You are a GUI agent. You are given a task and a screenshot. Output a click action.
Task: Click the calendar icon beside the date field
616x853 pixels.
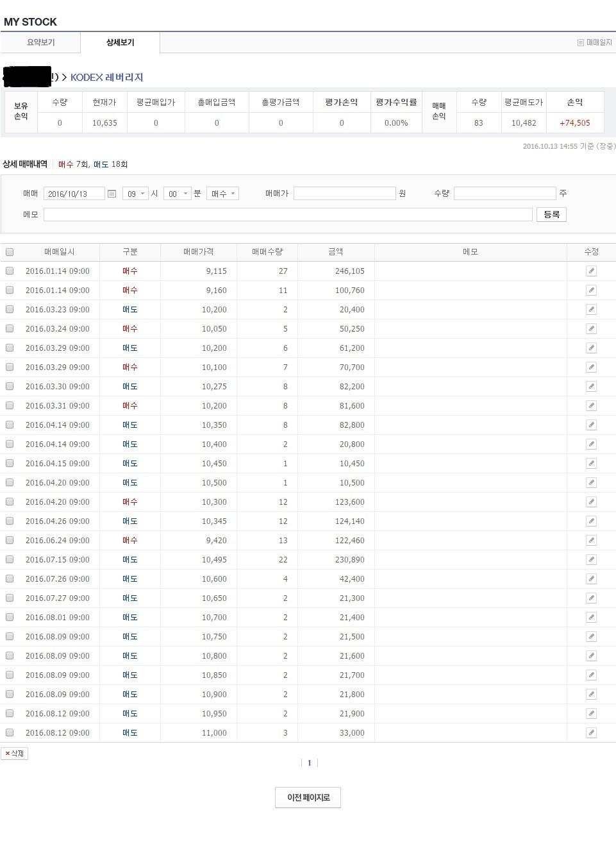coord(112,194)
